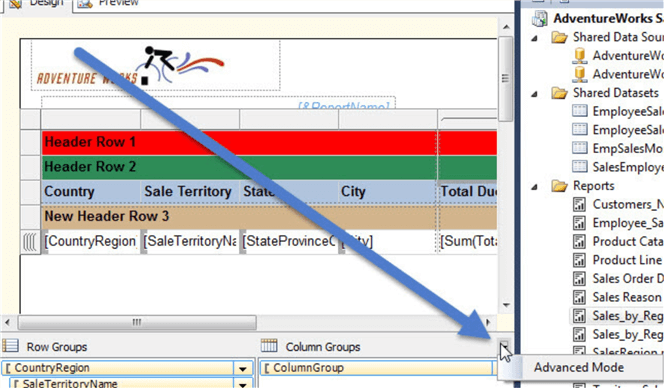Open the CountryRegion group dropdown arrow
Image resolution: width=664 pixels, height=388 pixels.
coord(243,369)
